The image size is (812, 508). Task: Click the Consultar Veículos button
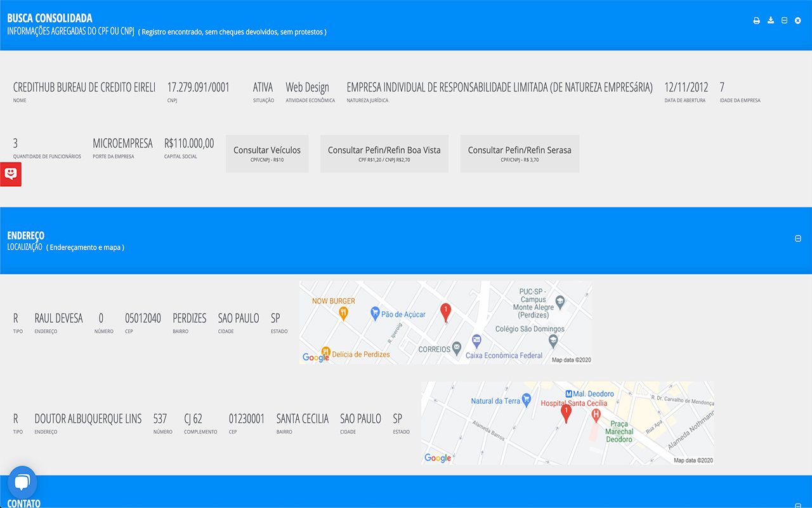(x=266, y=153)
